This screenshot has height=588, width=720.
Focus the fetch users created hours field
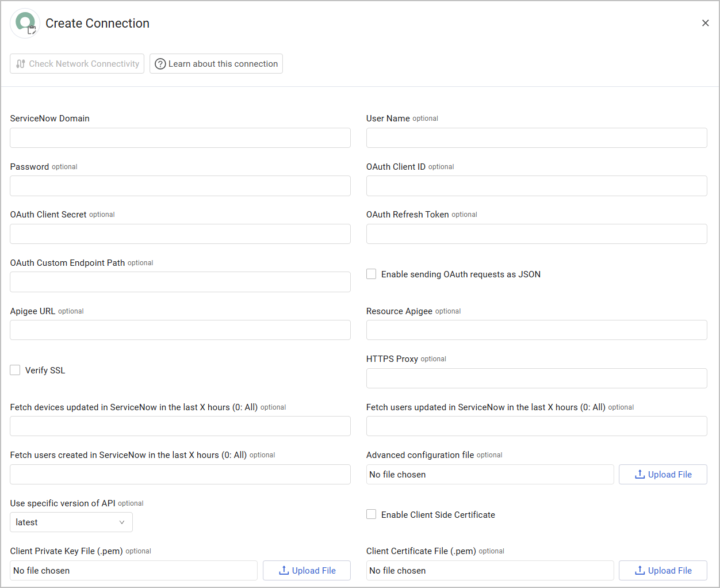(x=180, y=475)
